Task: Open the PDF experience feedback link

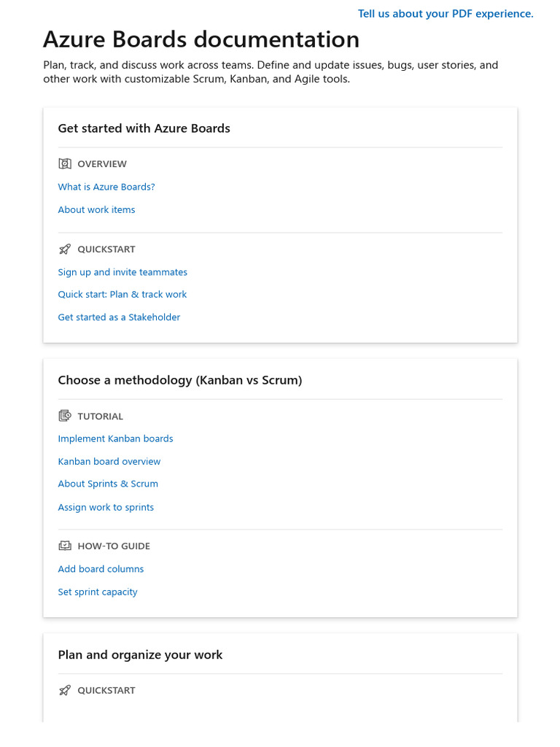Action: tap(446, 14)
